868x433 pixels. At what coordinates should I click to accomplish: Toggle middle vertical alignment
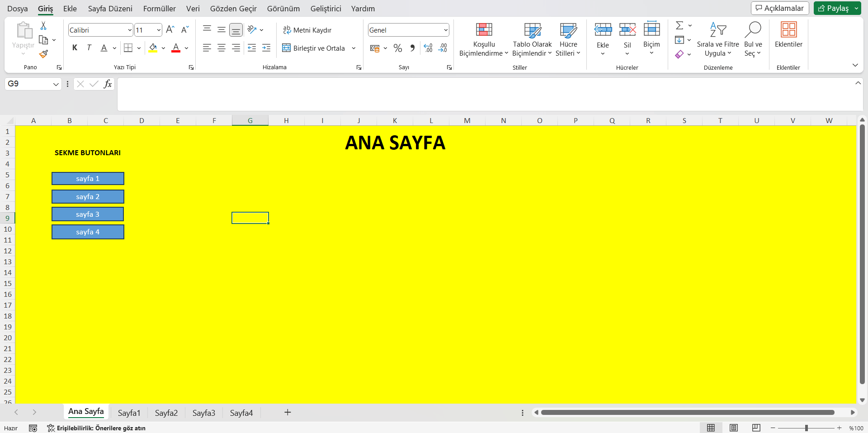(222, 30)
